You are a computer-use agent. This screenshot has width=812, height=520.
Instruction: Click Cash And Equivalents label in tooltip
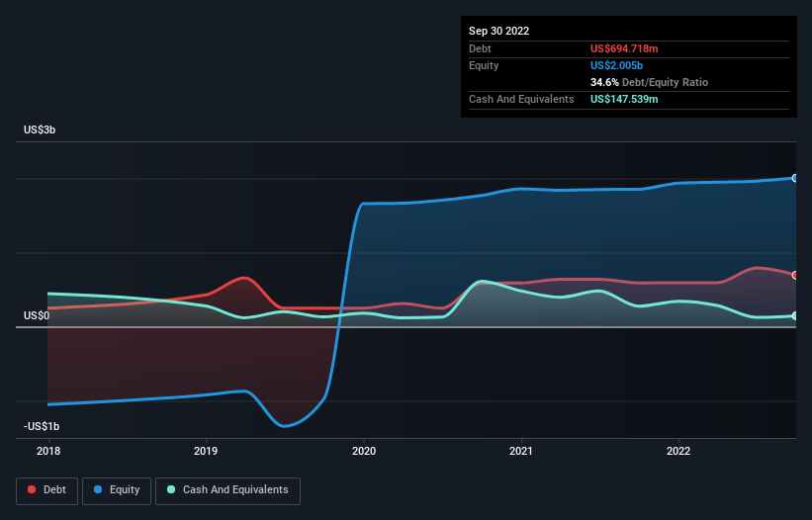(521, 99)
